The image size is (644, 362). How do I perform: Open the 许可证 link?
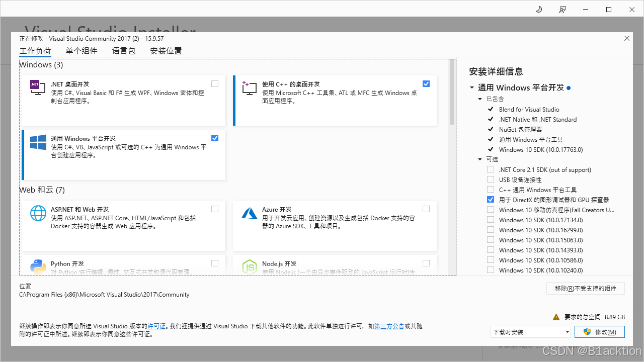click(x=156, y=326)
